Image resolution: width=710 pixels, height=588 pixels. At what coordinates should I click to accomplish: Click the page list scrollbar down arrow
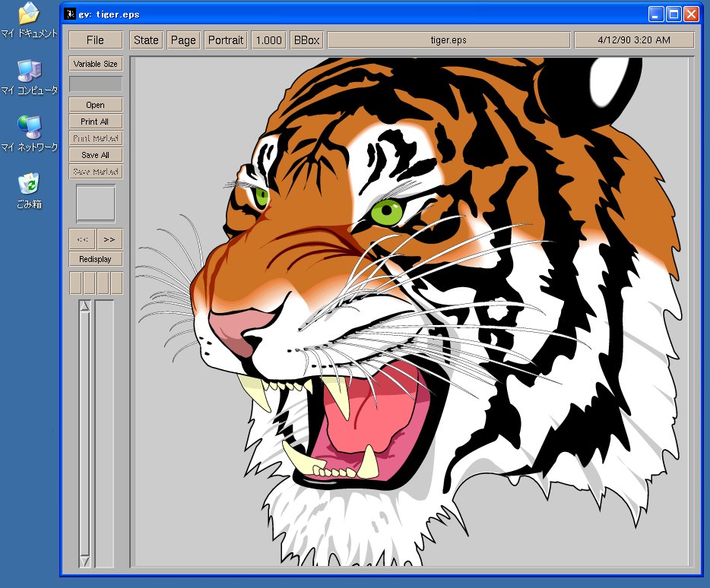tap(84, 561)
